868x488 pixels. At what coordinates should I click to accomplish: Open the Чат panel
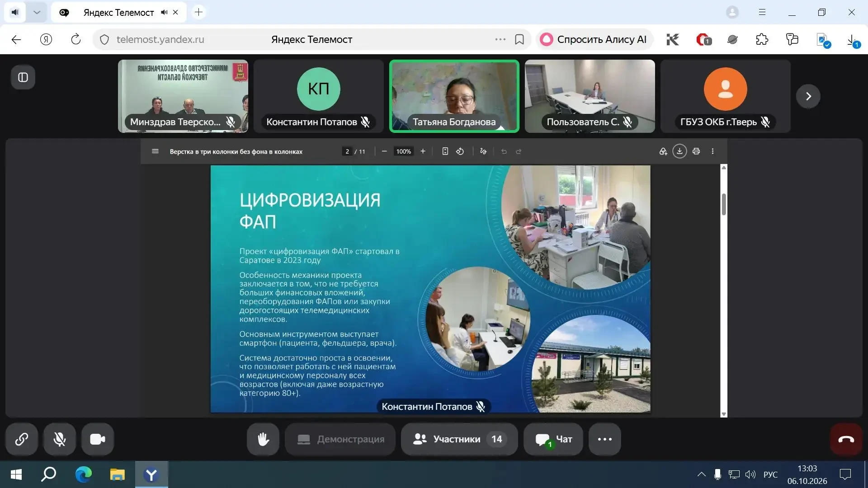tap(553, 439)
